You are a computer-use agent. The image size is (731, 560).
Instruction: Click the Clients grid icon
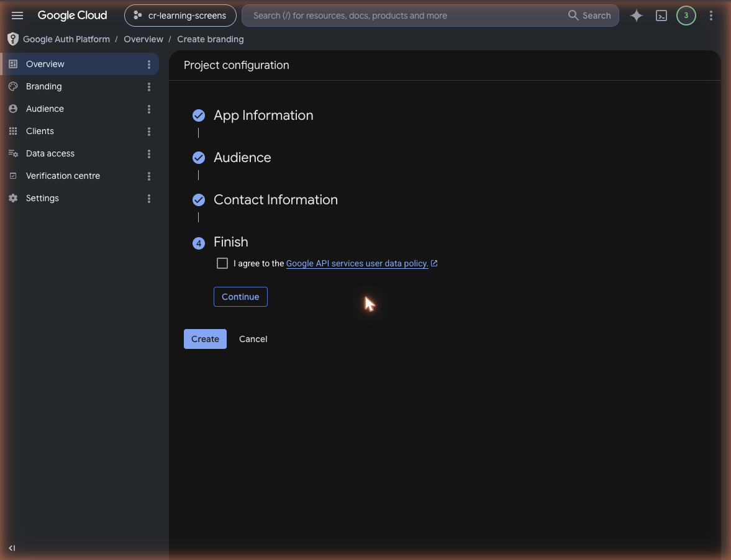pos(13,131)
